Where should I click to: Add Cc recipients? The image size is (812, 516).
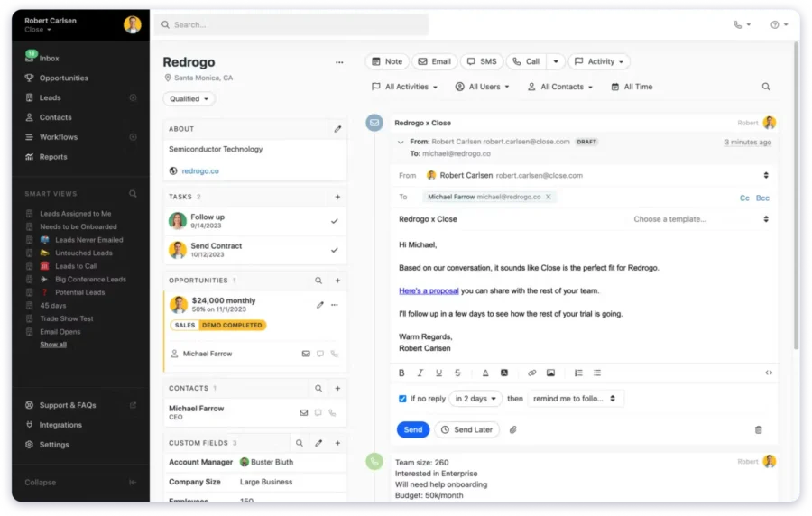(x=744, y=198)
